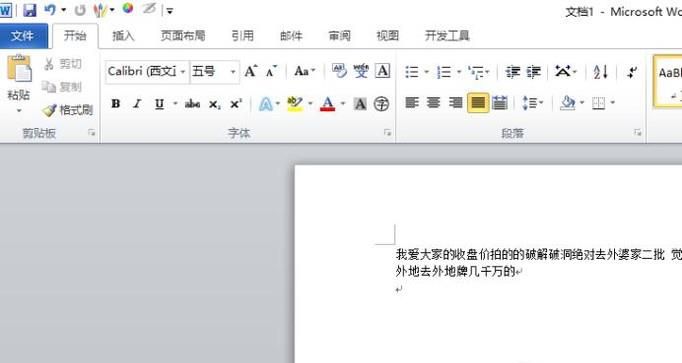The width and height of the screenshot is (682, 363).
Task: Click the Bullets list icon
Action: 412,72
